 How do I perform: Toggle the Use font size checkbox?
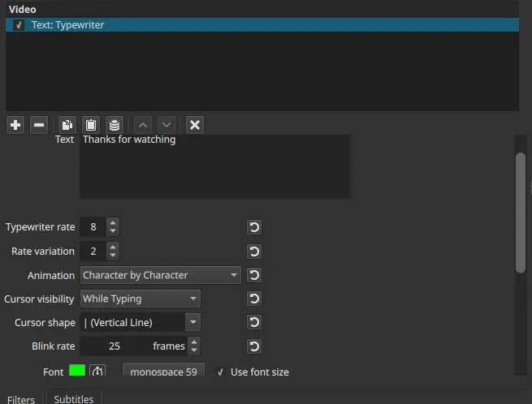coord(221,372)
